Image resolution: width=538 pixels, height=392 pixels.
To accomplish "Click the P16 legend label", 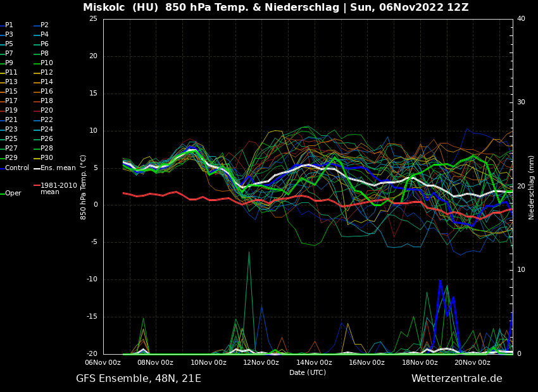I will tap(47, 92).
